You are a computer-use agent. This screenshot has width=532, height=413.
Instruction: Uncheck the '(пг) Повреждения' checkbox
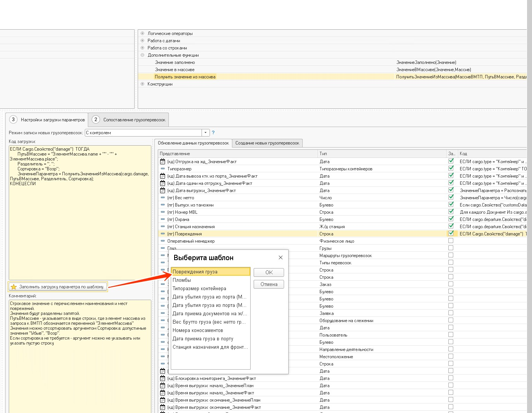[x=451, y=234]
